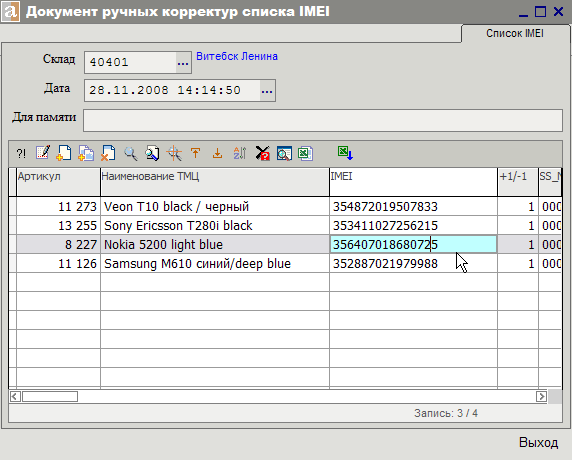Click the Выход button
This screenshot has height=460, width=572.
(538, 442)
